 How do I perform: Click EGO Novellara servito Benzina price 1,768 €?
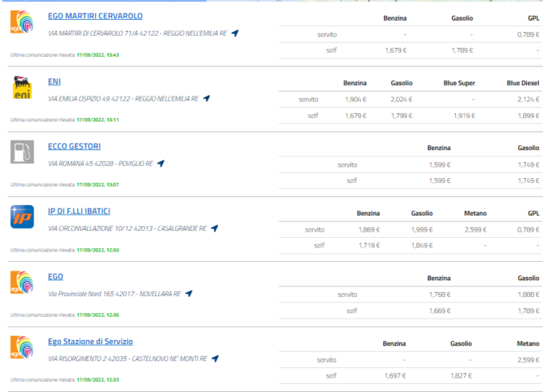440,295
